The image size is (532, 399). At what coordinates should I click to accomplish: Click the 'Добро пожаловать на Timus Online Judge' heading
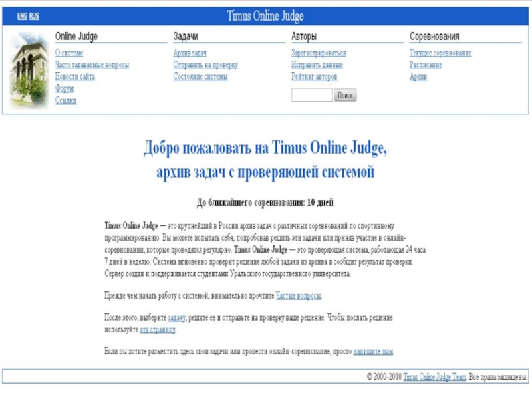point(265,148)
